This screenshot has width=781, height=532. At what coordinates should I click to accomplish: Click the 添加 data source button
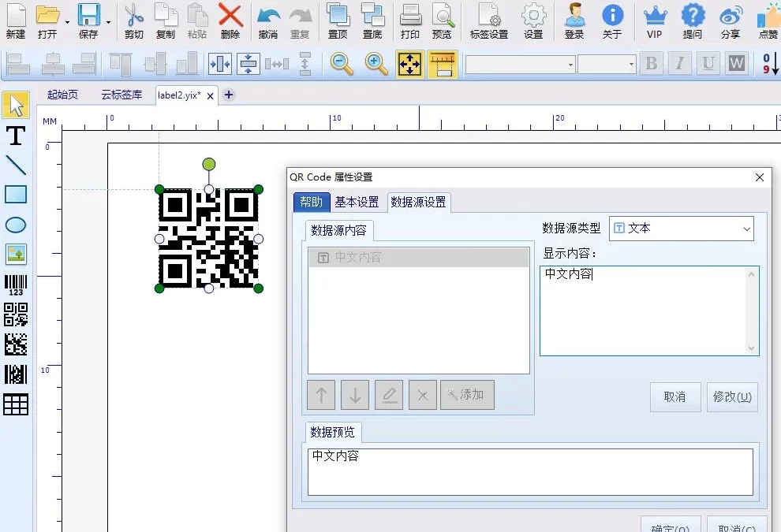point(467,395)
